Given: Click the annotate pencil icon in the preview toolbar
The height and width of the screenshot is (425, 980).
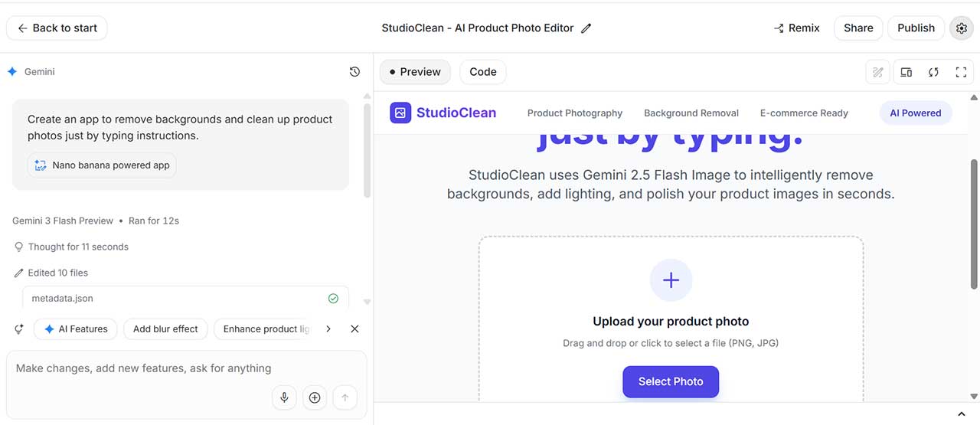Looking at the screenshot, I should pos(878,72).
